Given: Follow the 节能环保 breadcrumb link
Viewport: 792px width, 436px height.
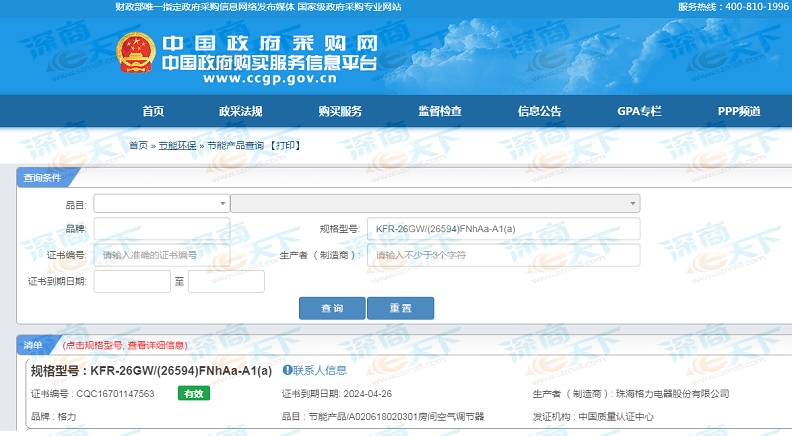Looking at the screenshot, I should pos(177,146).
